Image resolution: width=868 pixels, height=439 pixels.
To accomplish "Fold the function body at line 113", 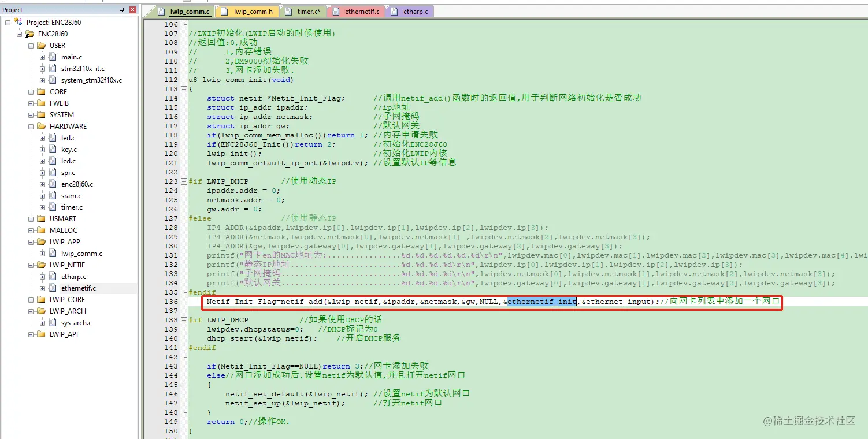I will [x=184, y=89].
